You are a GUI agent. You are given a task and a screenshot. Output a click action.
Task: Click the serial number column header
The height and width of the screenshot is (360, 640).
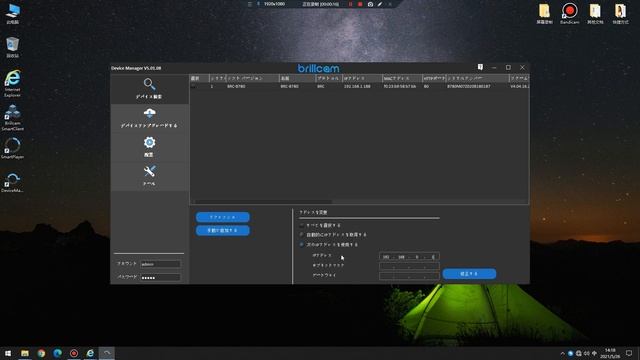[477, 78]
